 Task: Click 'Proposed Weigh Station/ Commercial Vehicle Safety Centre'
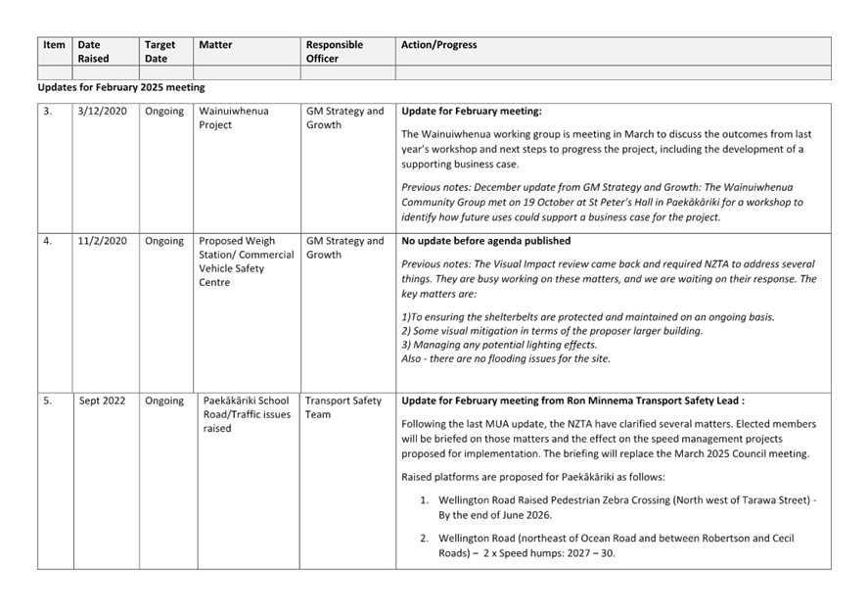click(x=247, y=261)
